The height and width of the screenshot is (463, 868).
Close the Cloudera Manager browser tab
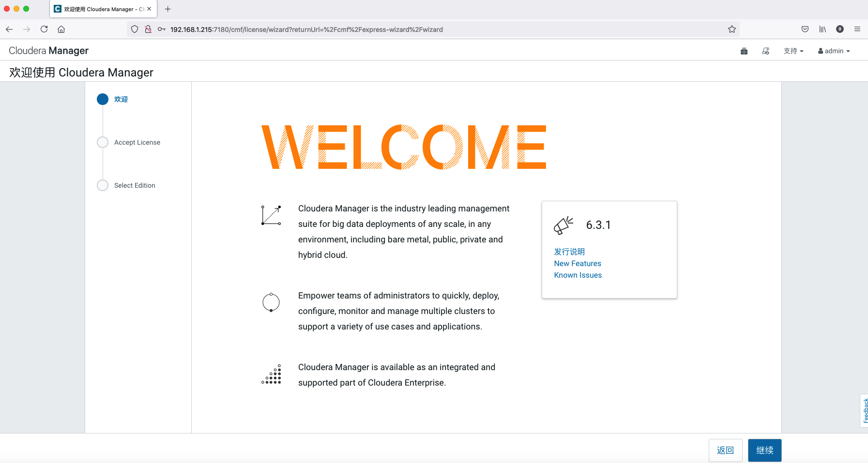149,9
